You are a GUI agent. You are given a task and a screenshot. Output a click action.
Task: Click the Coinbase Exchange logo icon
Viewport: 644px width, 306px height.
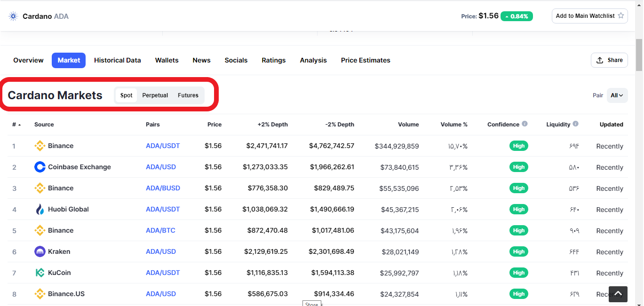click(x=40, y=167)
